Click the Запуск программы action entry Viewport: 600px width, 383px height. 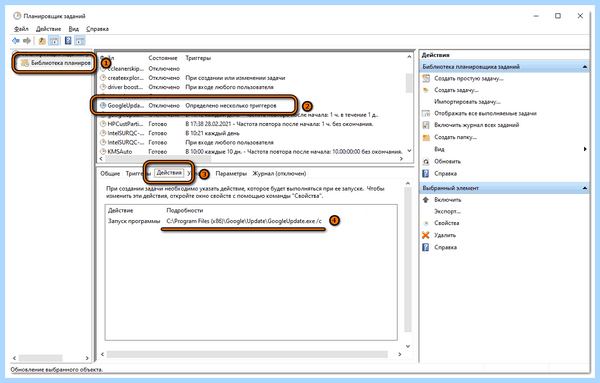(134, 221)
